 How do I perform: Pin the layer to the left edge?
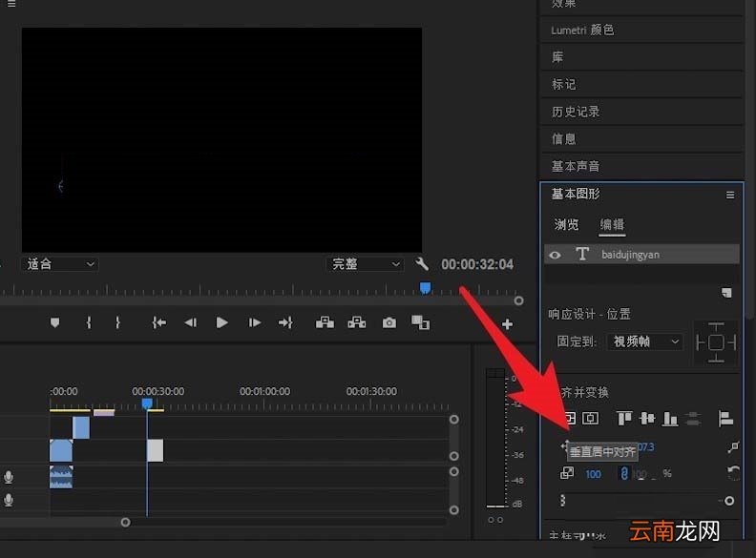701,342
